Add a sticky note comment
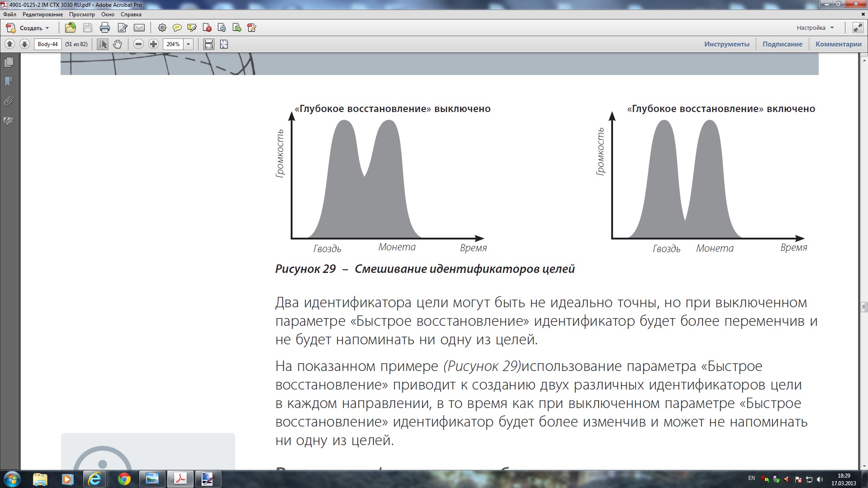 click(177, 28)
